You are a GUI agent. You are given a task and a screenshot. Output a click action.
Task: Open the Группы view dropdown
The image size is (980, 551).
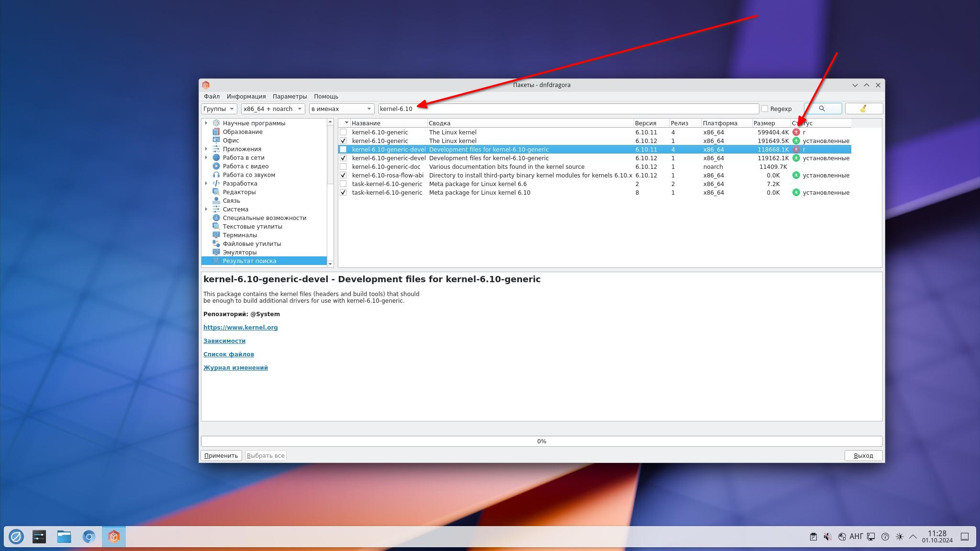(219, 109)
